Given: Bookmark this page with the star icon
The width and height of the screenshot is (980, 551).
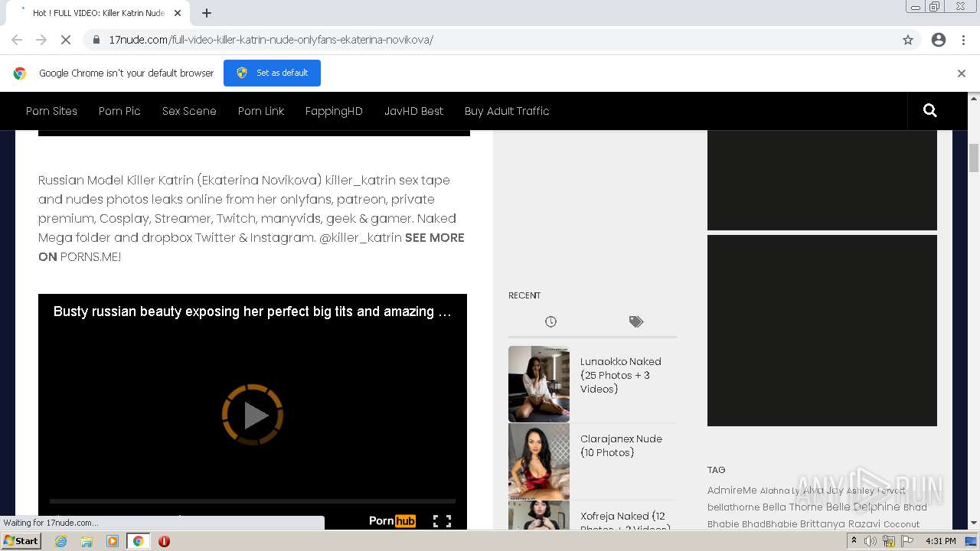Looking at the screenshot, I should (x=908, y=40).
